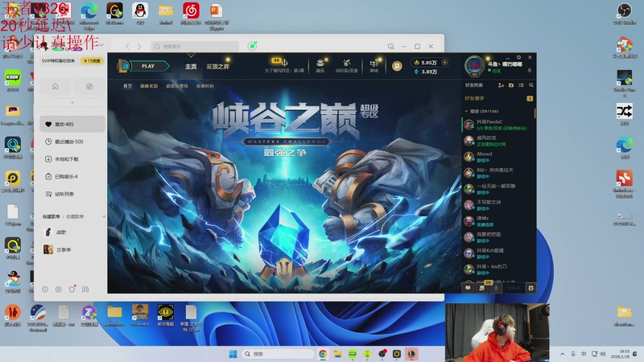The height and width of the screenshot is (362, 644).
Task: Expand the music account name dropdown arrow
Action: [101, 44]
